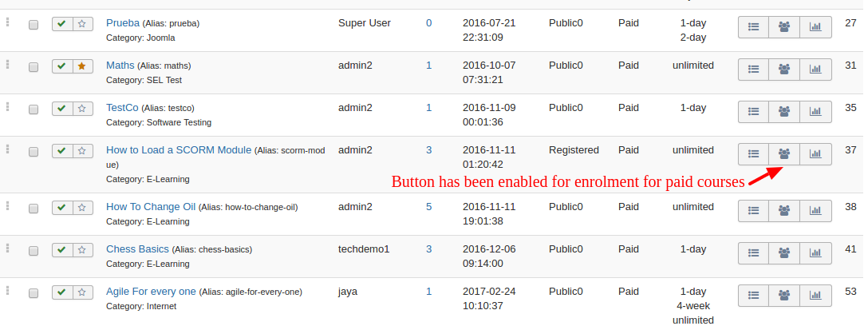Open bar chart report for Maths course
This screenshot has width=868, height=326.
point(815,70)
